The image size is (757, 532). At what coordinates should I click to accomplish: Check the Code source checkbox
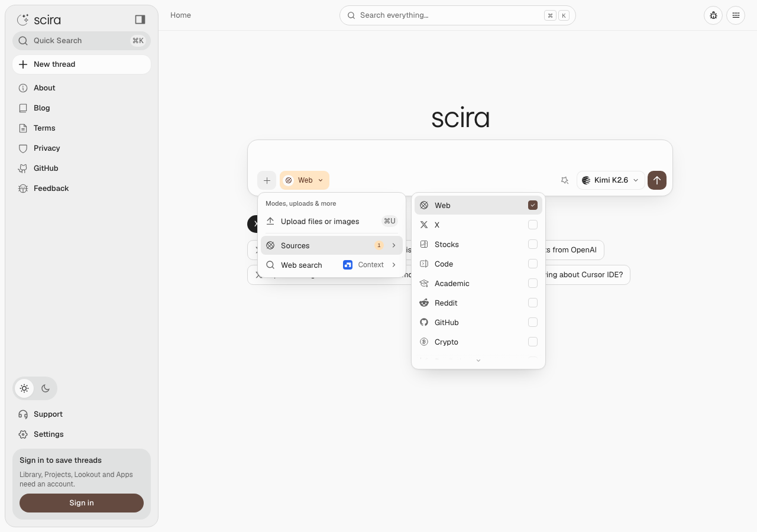[533, 264]
